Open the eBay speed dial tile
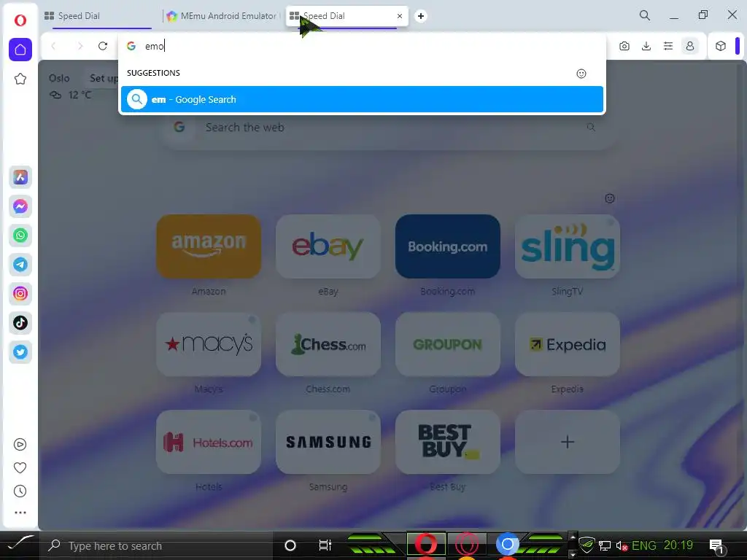 (x=328, y=246)
